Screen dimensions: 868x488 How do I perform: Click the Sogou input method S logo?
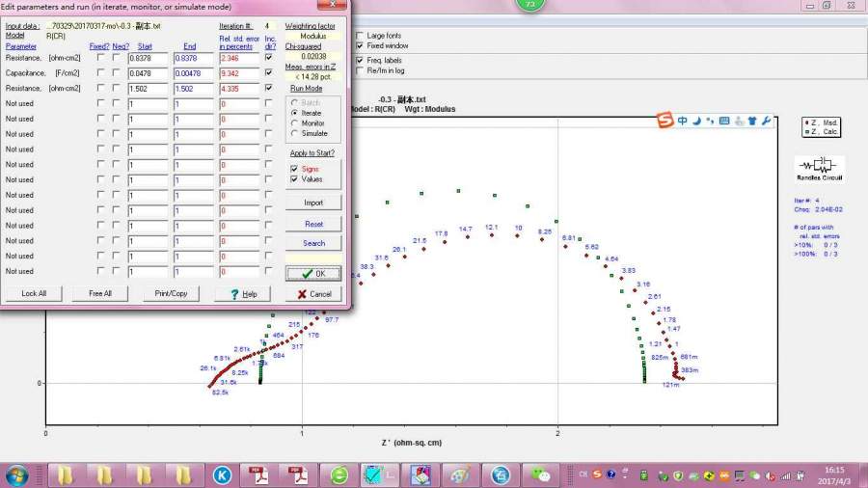(665, 120)
